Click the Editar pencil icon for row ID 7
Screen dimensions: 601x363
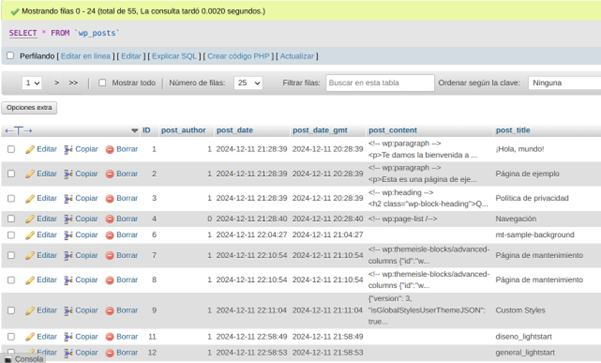[30, 255]
